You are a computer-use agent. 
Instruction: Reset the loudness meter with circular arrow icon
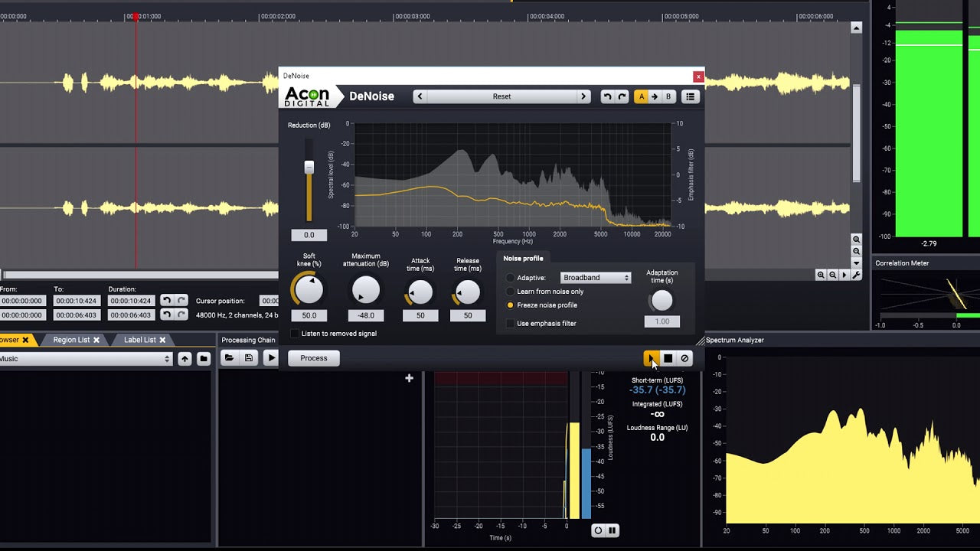[x=598, y=530]
